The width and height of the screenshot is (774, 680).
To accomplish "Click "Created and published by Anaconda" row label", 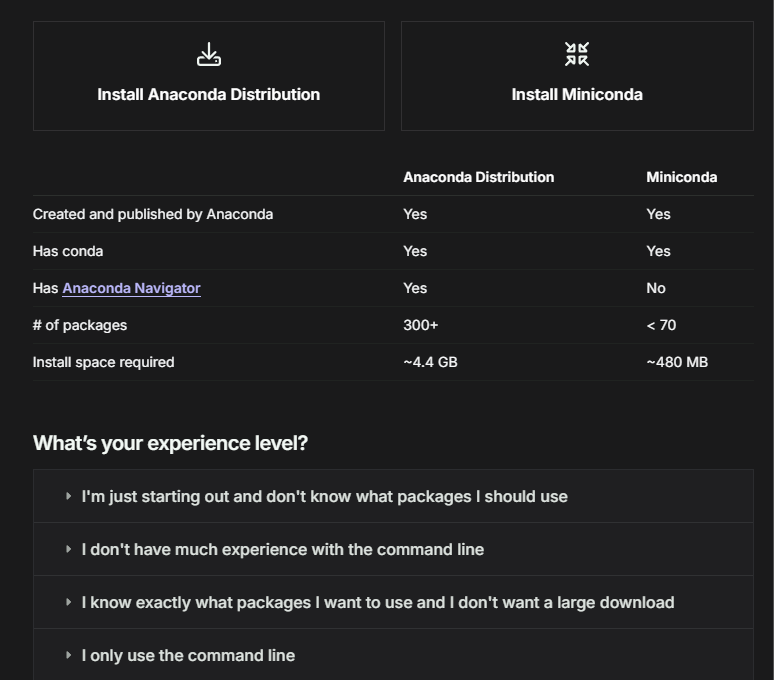I will click(153, 214).
